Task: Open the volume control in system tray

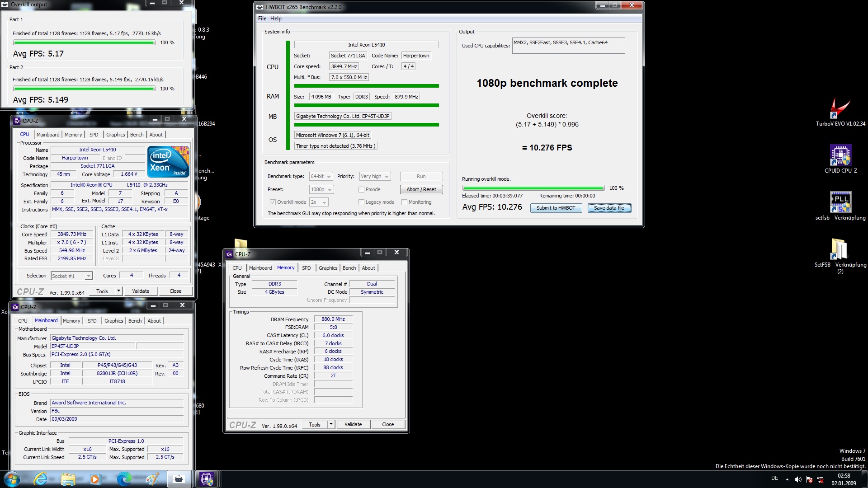Action: click(x=798, y=479)
